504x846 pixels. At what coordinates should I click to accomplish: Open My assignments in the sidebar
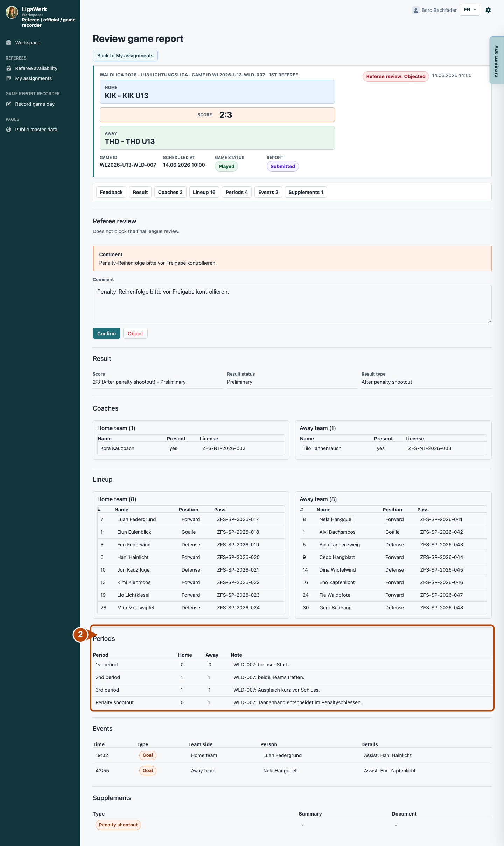click(33, 78)
